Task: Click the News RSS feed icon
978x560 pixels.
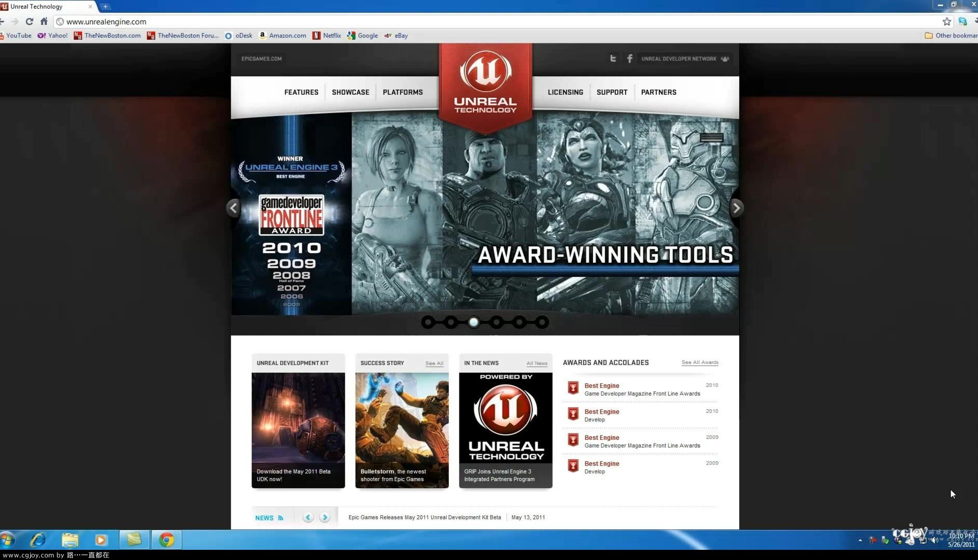Action: click(281, 518)
